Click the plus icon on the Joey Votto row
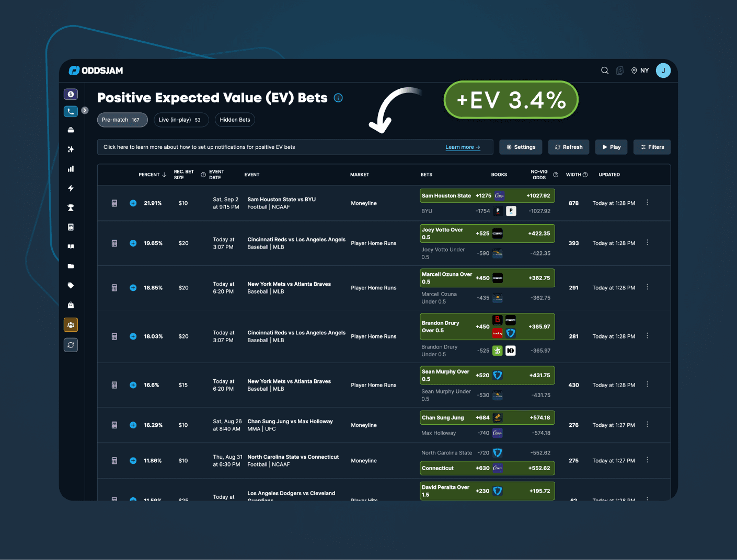Viewport: 737px width, 560px height. point(133,243)
